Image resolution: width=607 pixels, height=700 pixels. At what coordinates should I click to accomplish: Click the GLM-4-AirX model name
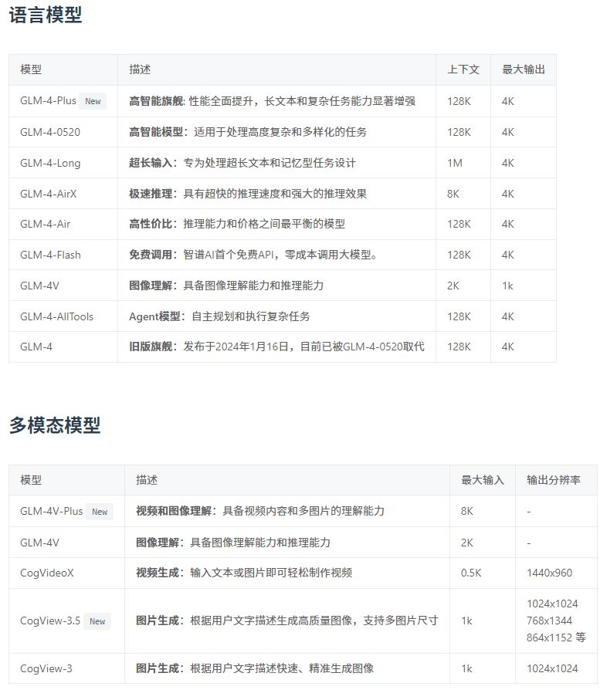[x=48, y=194]
